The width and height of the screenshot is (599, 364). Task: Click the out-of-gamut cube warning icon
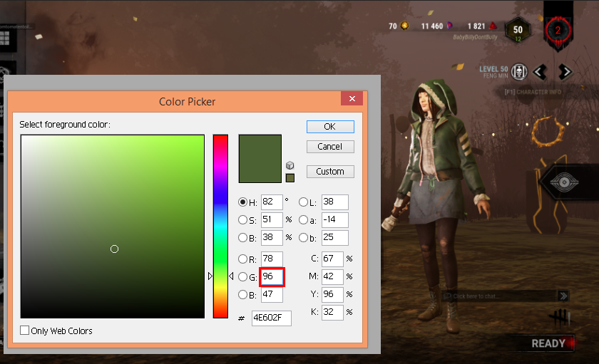(x=290, y=165)
